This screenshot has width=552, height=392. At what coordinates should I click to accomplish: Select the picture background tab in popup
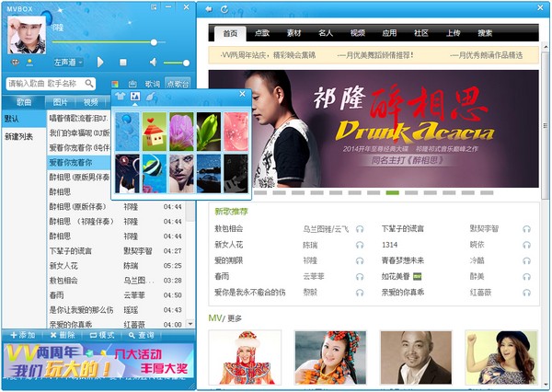tap(135, 96)
